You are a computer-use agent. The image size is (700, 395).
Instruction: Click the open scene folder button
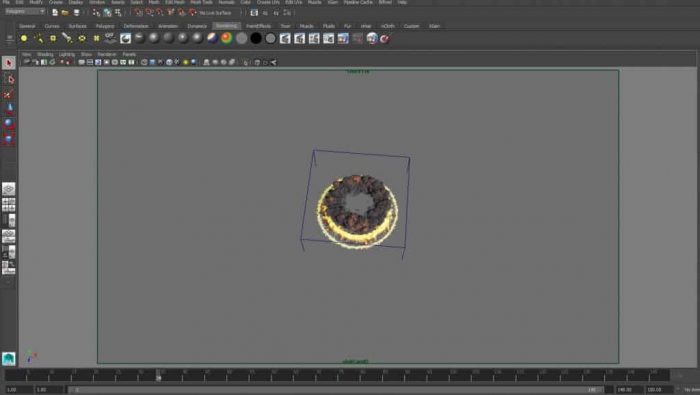[65, 12]
